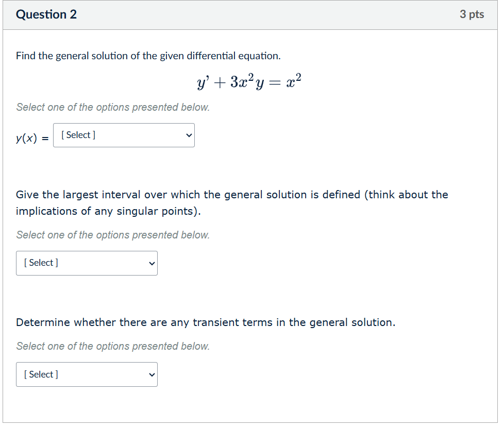Click the 3 pts label
The width and height of the screenshot is (504, 428).
point(472,14)
